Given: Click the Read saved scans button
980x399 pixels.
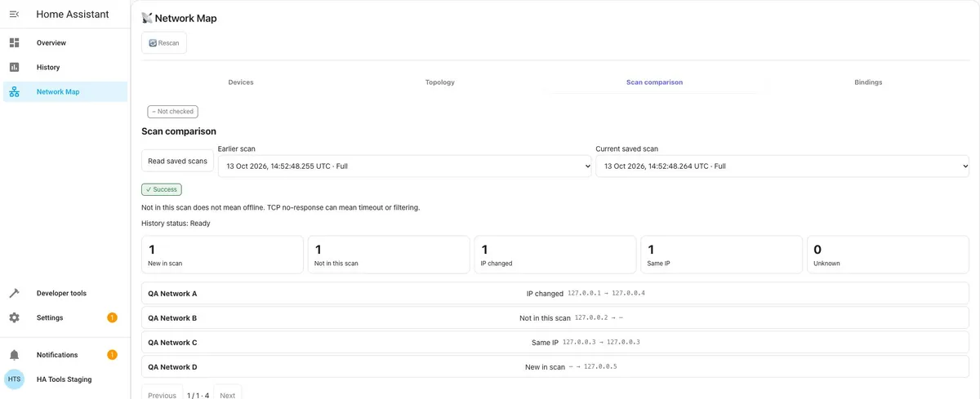Looking at the screenshot, I should [x=177, y=161].
